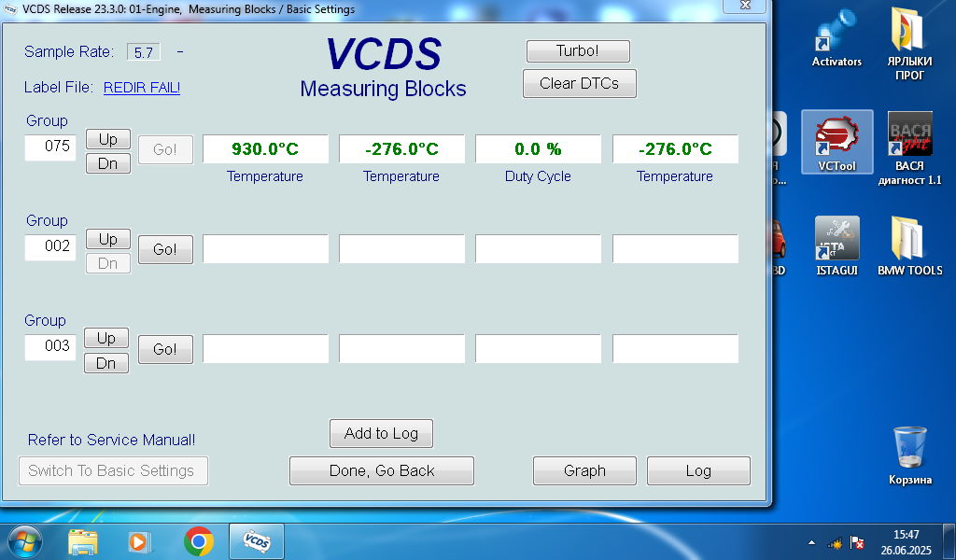Launch Chrome from the taskbar
956x560 pixels.
pos(199,541)
